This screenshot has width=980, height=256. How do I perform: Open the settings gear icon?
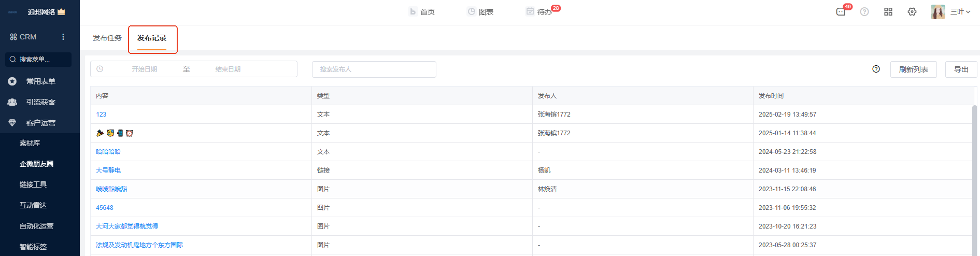pyautogui.click(x=912, y=12)
